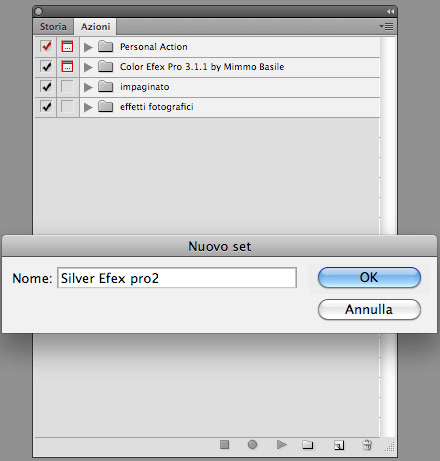Create new action page icon
Image resolution: width=440 pixels, height=461 pixels.
339,445
